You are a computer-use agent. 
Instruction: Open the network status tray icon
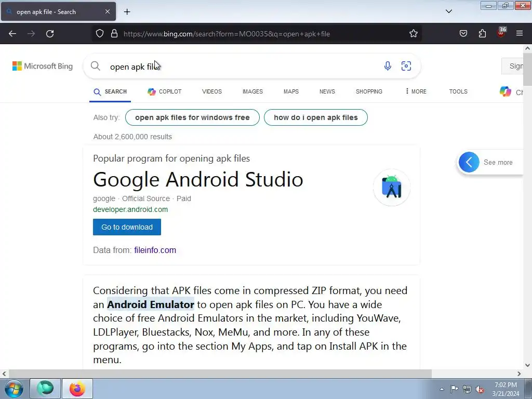click(467, 389)
